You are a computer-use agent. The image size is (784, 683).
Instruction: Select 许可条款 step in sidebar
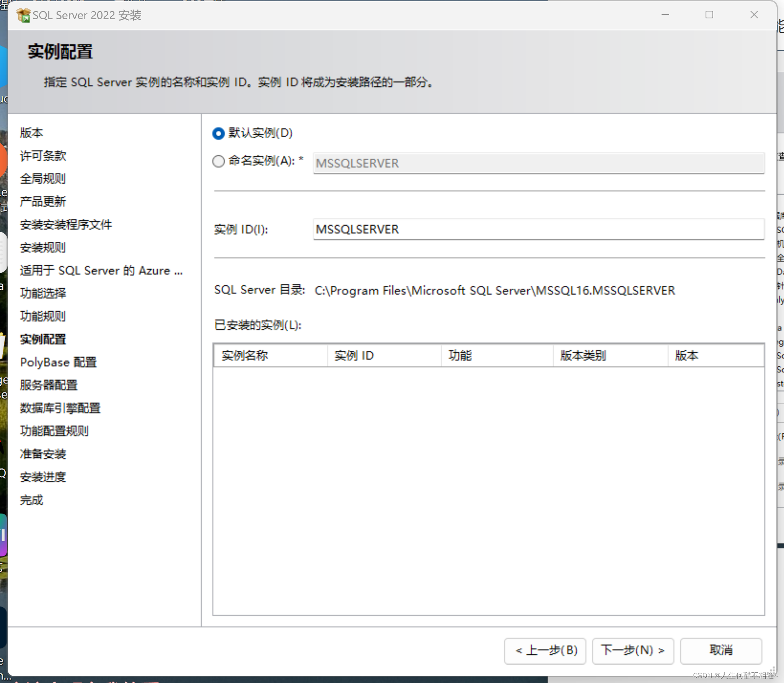point(43,156)
